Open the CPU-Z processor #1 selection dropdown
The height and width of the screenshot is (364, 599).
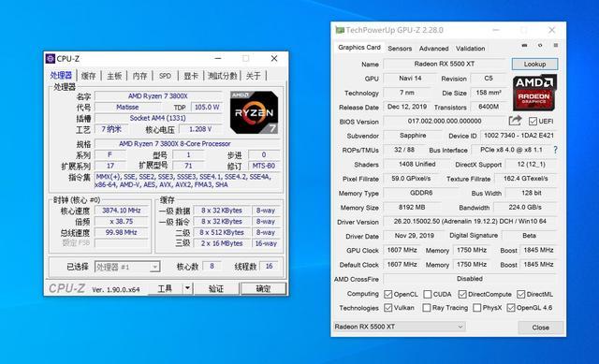click(127, 267)
